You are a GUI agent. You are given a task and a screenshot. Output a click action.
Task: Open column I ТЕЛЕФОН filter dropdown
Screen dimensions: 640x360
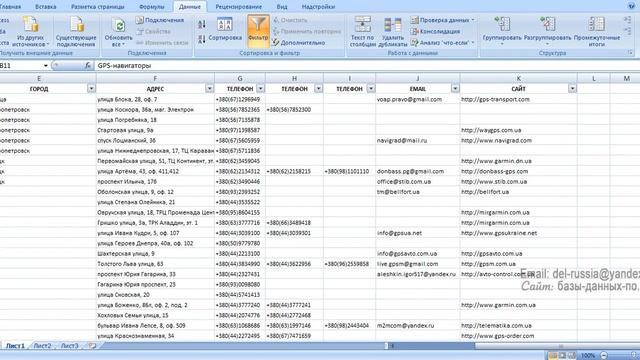coord(371,89)
